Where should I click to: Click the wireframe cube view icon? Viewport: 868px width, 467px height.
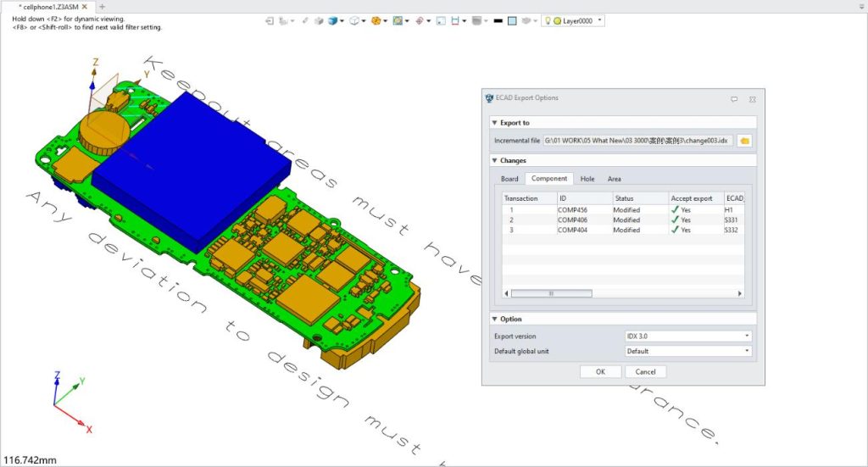pyautogui.click(x=354, y=20)
